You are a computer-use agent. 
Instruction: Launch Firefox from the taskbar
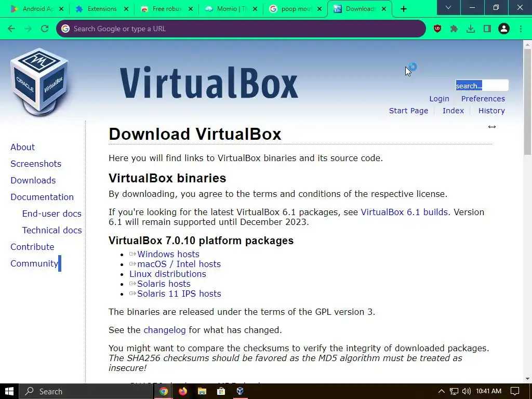point(183,391)
